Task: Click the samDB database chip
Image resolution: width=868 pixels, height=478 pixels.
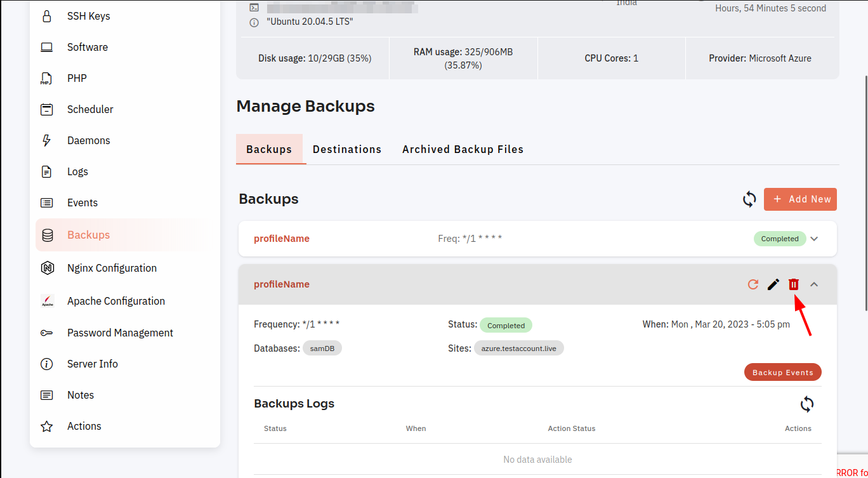Action: pyautogui.click(x=322, y=349)
